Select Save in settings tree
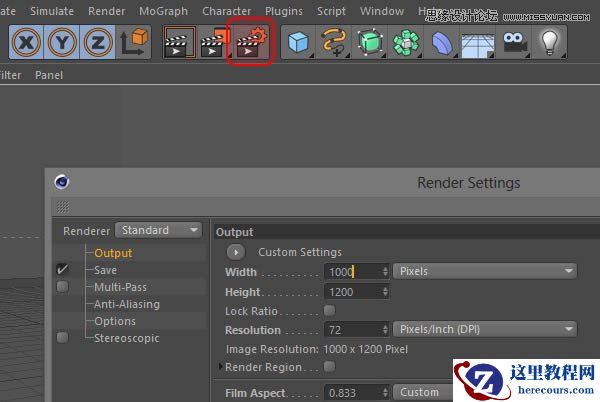The width and height of the screenshot is (600, 402). click(105, 270)
